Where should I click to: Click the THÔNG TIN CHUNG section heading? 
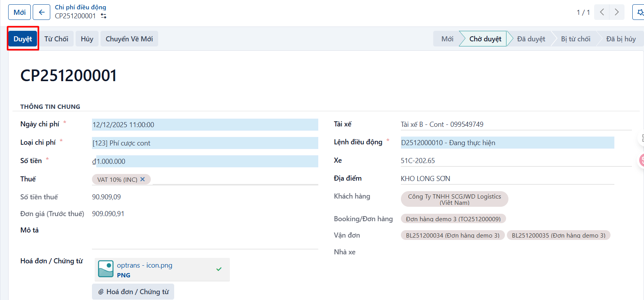50,107
